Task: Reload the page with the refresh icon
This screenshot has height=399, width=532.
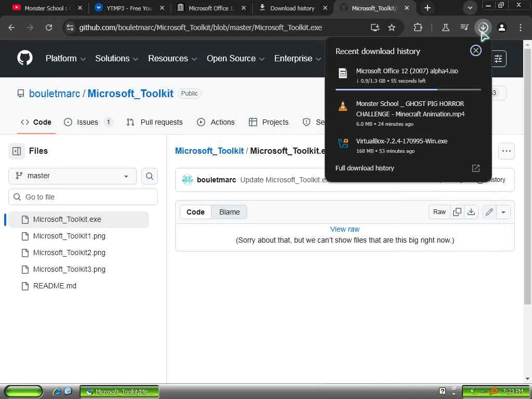Action: coord(49,28)
